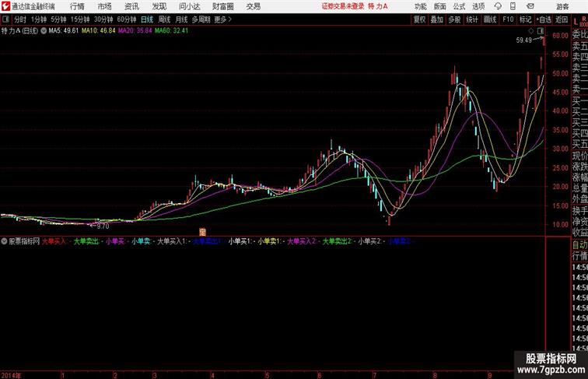
Task: Open the 公式 menu
Action: 459,6
